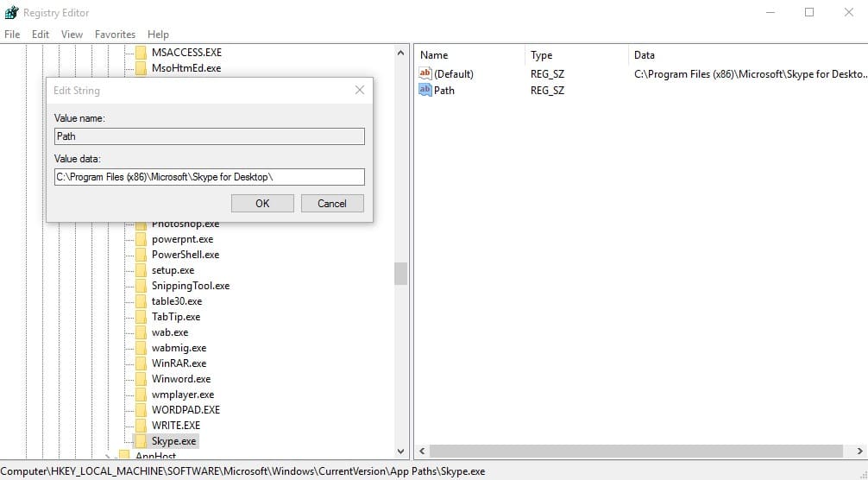Select the WORDPAD.EXE folder icon
The width and height of the screenshot is (868, 480).
(142, 410)
